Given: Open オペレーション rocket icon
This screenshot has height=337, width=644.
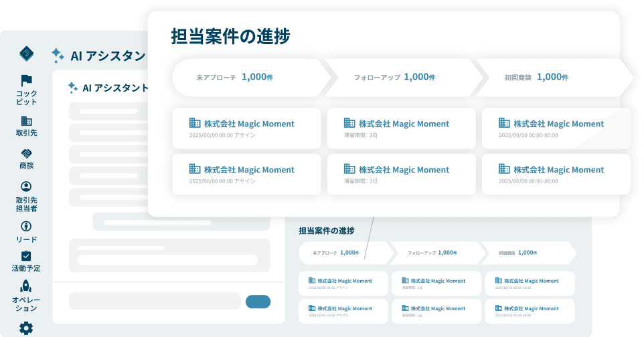Looking at the screenshot, I should click(x=26, y=287).
